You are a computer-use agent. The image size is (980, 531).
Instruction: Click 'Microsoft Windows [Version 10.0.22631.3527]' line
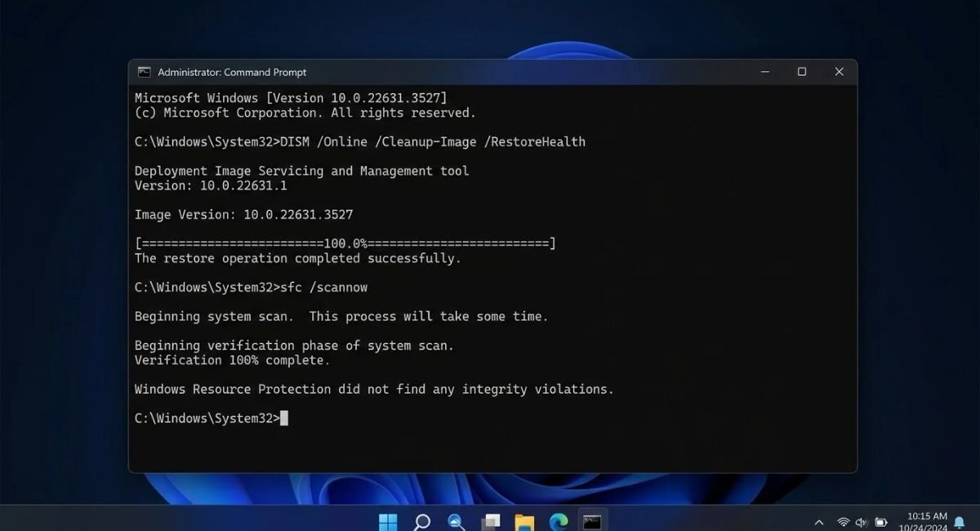click(291, 98)
